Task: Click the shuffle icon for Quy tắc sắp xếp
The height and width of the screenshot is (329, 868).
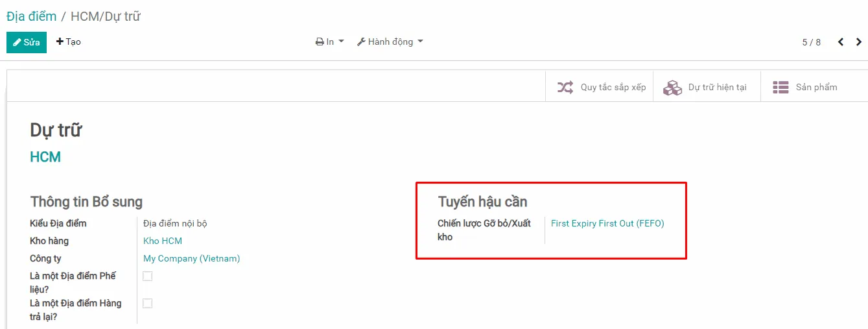Action: pyautogui.click(x=565, y=88)
